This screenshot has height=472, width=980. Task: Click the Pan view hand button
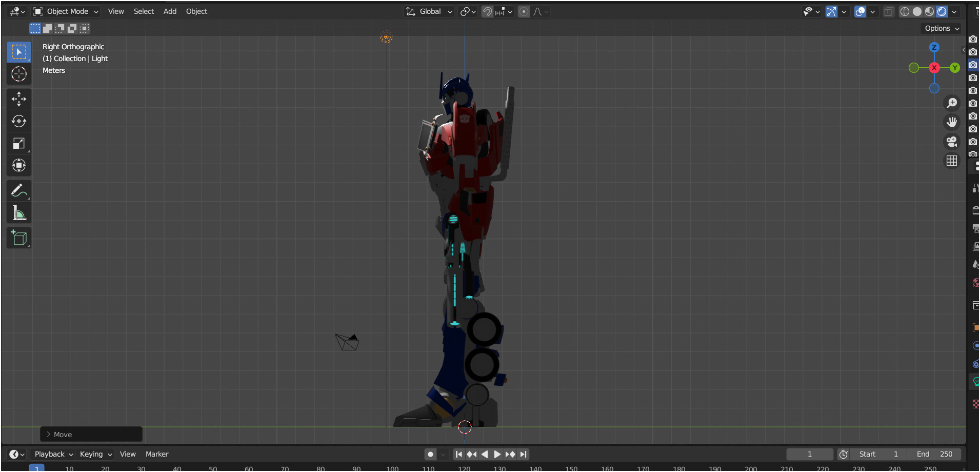pyautogui.click(x=952, y=122)
